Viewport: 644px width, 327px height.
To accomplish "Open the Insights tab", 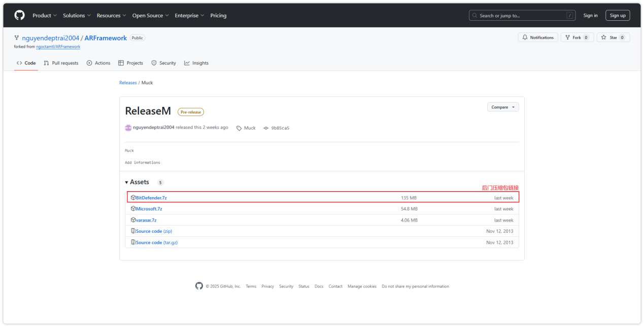I will click(196, 63).
